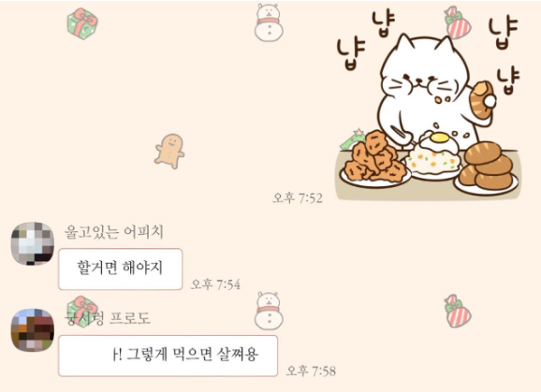The image size is (541, 392).
Task: Click the fried egg rice plate in sticker
Action: (x=433, y=155)
